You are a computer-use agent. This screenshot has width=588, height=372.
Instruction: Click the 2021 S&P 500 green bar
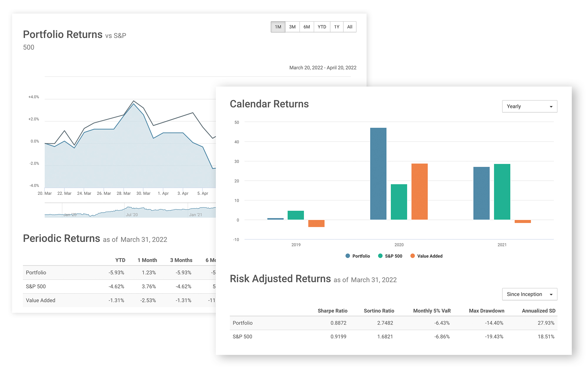(x=502, y=192)
